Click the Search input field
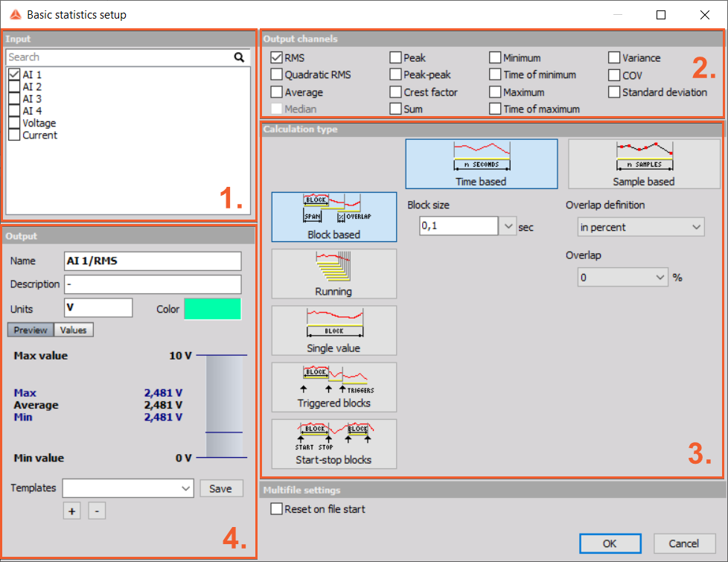Viewport: 728px width, 562px height. [x=121, y=57]
